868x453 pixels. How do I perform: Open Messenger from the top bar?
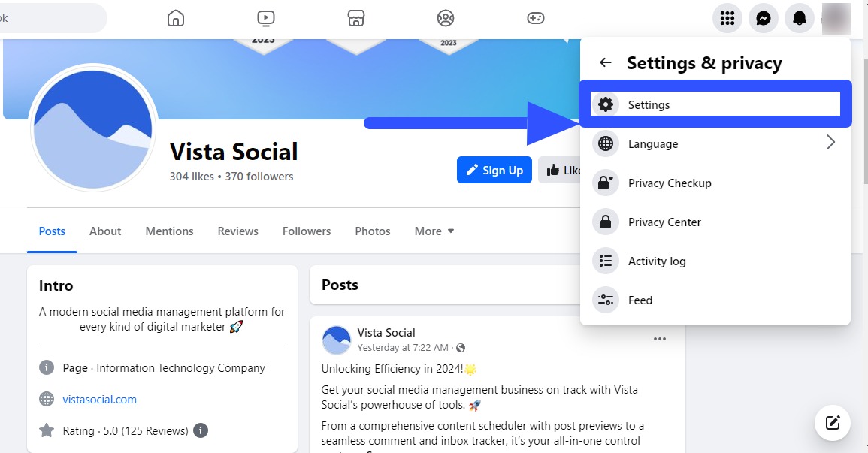(763, 18)
